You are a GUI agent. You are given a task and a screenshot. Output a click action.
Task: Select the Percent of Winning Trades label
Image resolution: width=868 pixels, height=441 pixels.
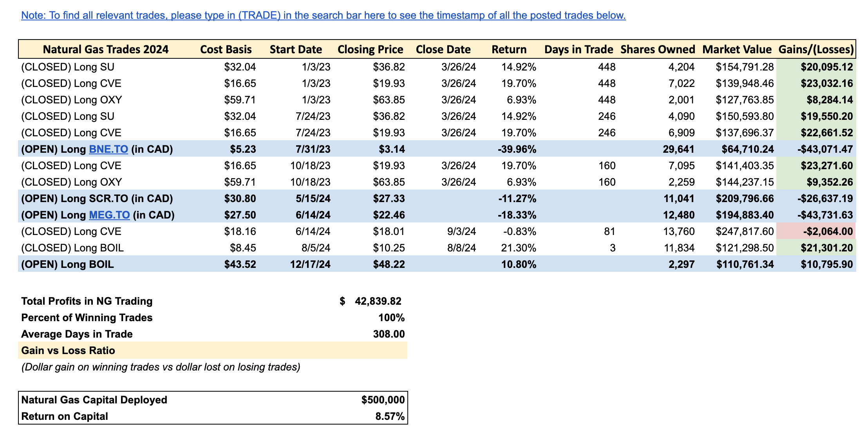pos(87,318)
